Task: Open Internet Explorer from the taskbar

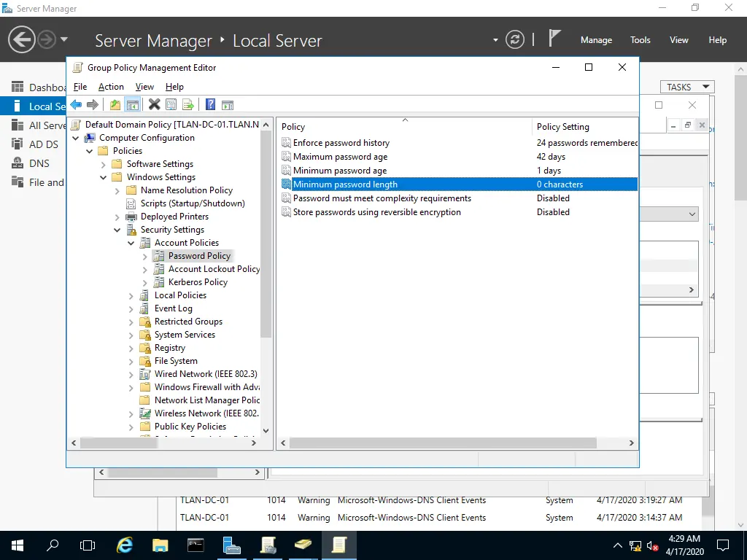Action: click(x=125, y=545)
